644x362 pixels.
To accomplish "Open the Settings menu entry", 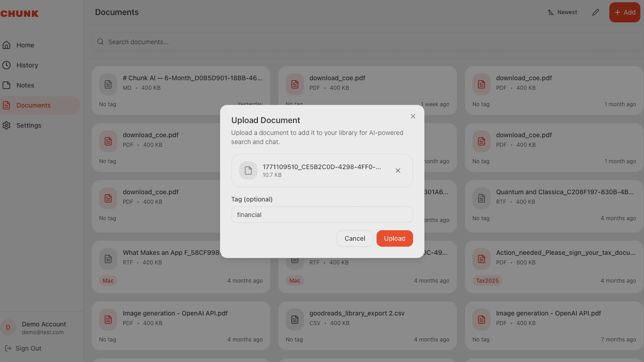I will [x=29, y=125].
